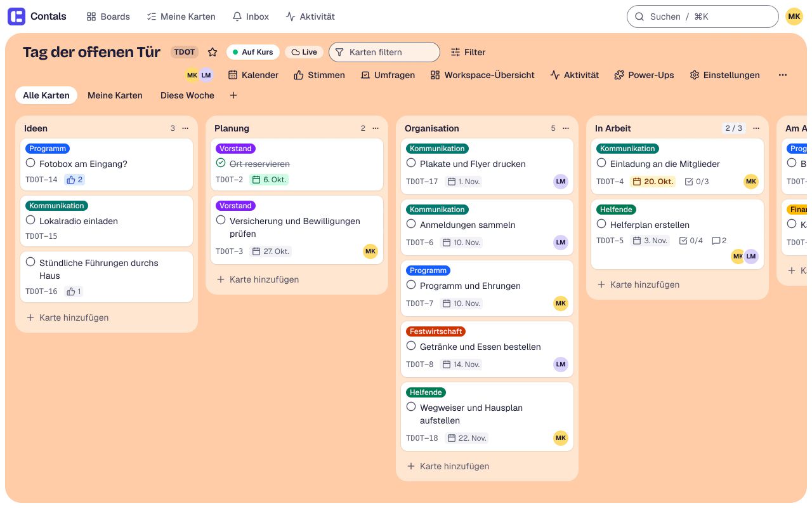
Task: Open the Contals logo home icon
Action: 16,17
